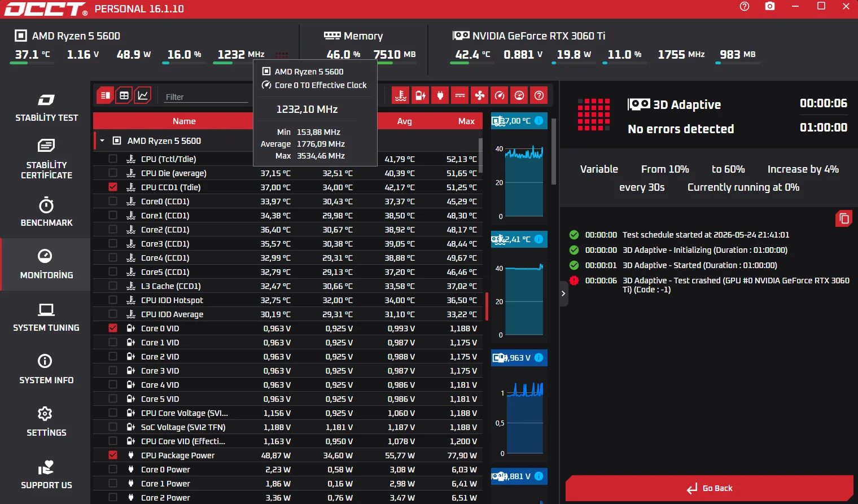Switch to graph view icon
The height and width of the screenshot is (504, 858).
point(143,95)
